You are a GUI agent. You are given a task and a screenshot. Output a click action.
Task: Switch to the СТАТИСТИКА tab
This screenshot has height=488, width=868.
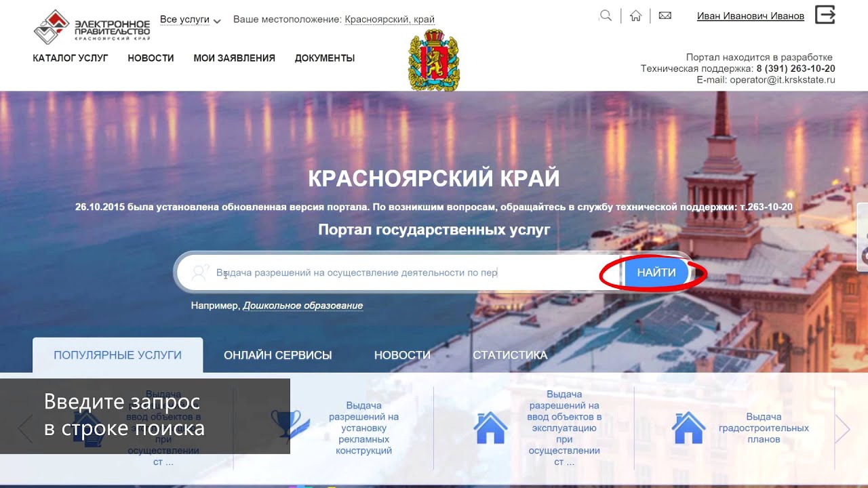(x=510, y=355)
